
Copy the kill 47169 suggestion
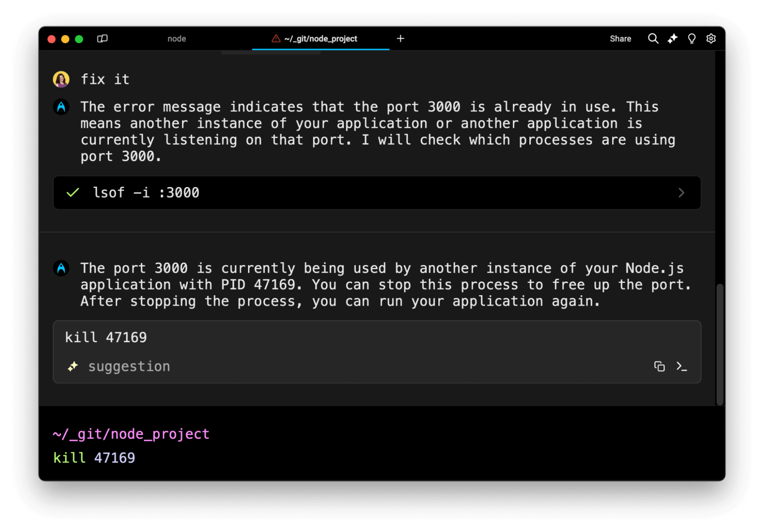pos(660,366)
